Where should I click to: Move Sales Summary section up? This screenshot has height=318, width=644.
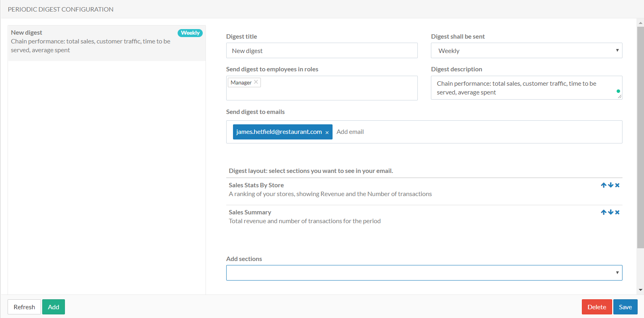[x=603, y=212]
